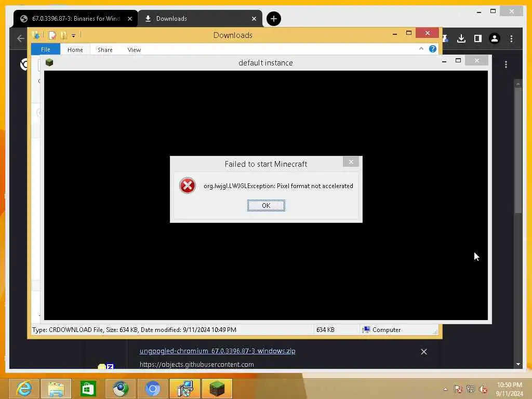
Task: Open the Share ribbon tab
Action: 105,49
